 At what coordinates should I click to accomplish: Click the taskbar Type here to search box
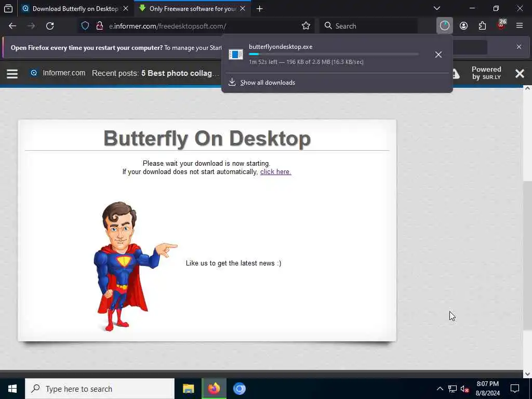100,389
